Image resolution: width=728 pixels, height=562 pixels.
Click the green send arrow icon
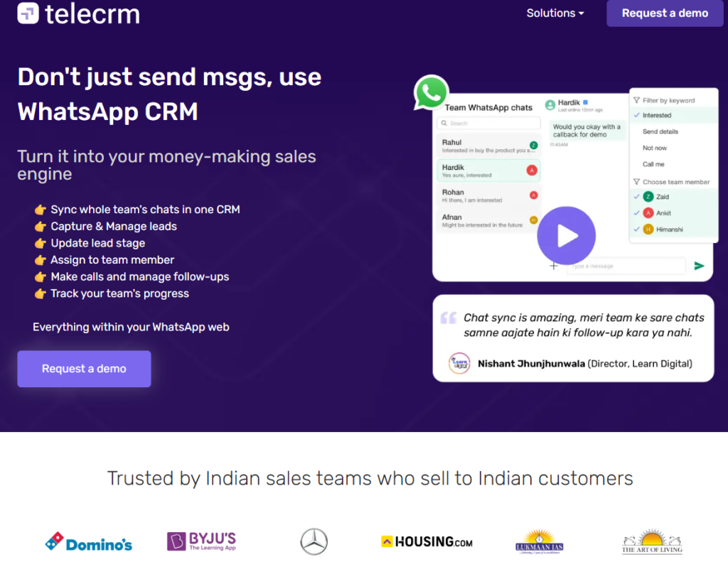tap(699, 266)
